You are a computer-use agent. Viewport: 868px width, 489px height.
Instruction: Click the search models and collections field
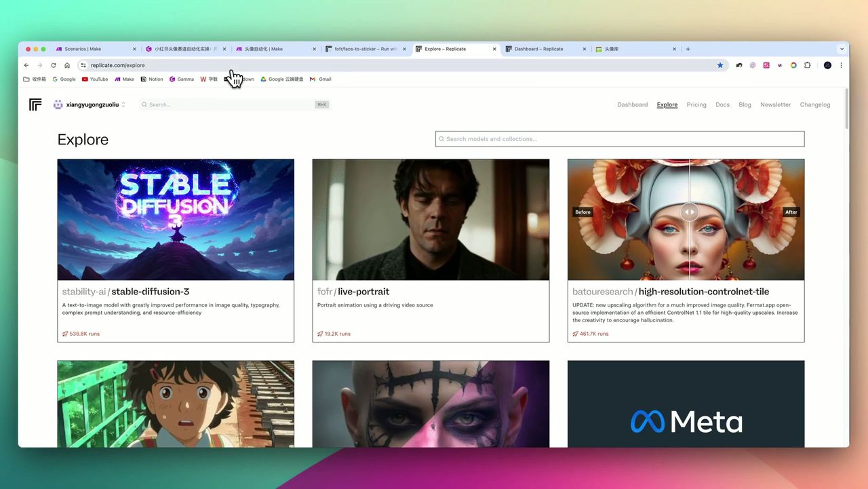(619, 138)
